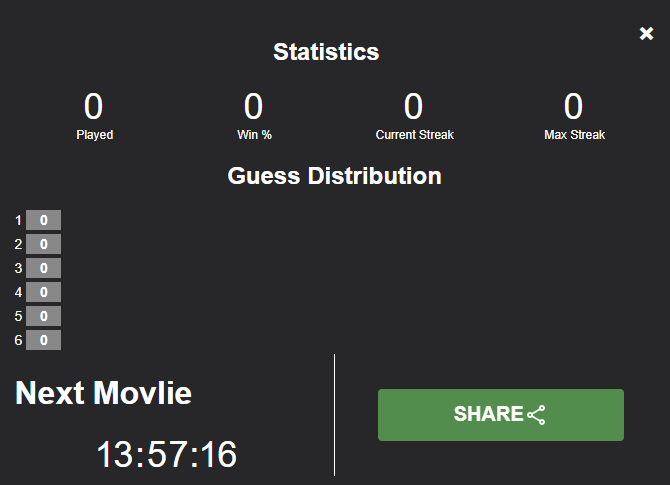Viewport: 670px width, 485px height.
Task: Close the Statistics dialog with X icon
Action: point(646,33)
